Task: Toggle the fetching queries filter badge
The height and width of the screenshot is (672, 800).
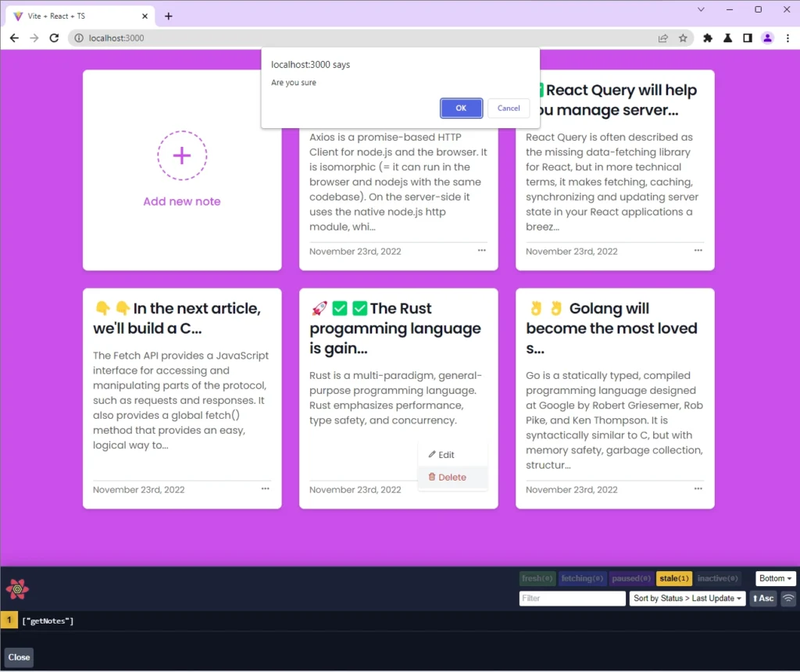Action: tap(582, 578)
